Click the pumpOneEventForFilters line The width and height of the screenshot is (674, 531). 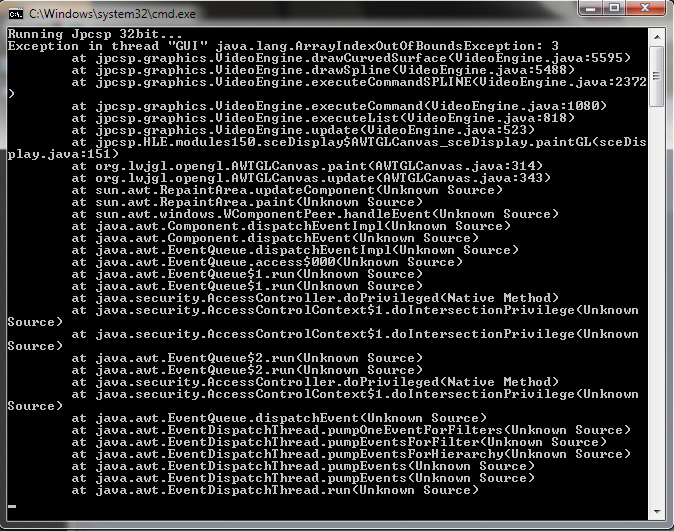point(351,430)
